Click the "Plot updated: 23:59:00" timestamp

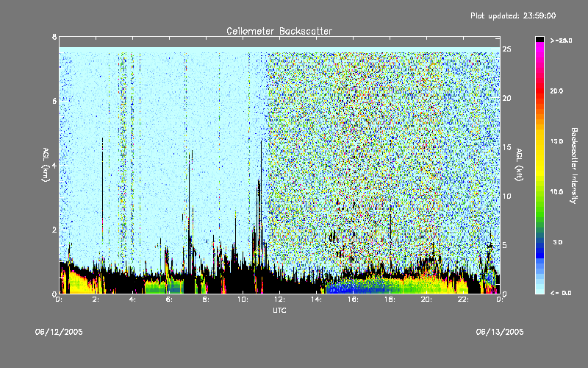(x=513, y=15)
